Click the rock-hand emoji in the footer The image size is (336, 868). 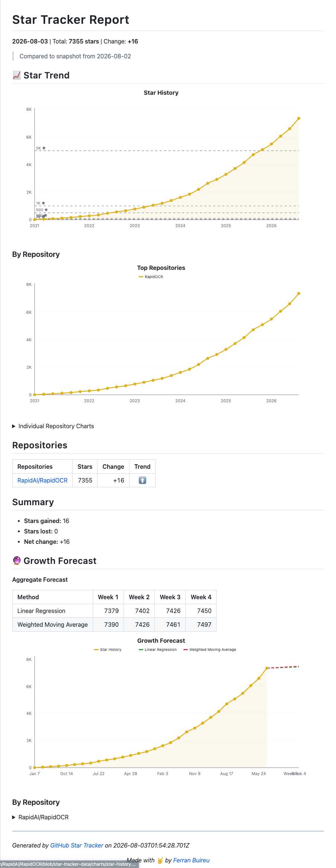coord(160,860)
